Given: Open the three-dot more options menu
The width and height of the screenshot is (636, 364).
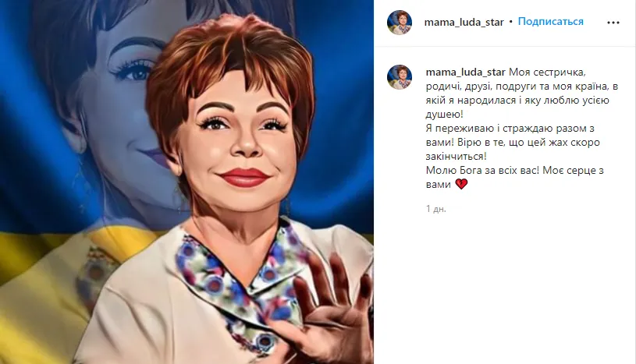Looking at the screenshot, I should 613,23.
